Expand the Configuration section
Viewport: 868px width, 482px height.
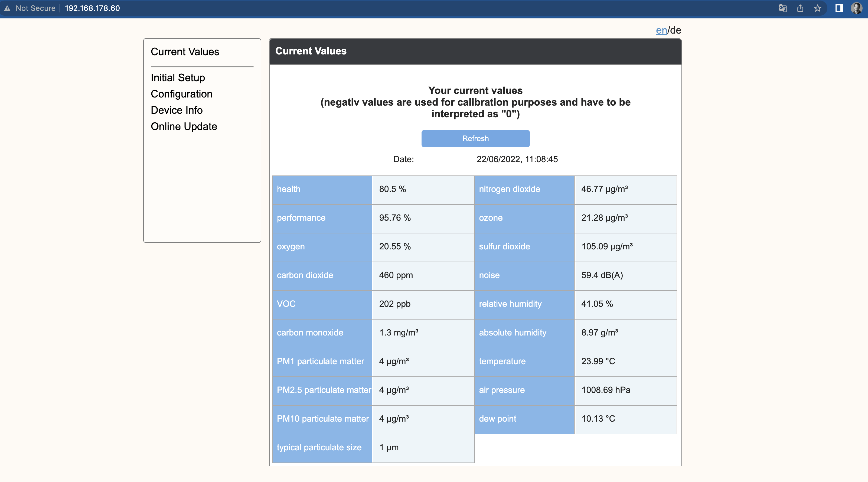click(181, 94)
